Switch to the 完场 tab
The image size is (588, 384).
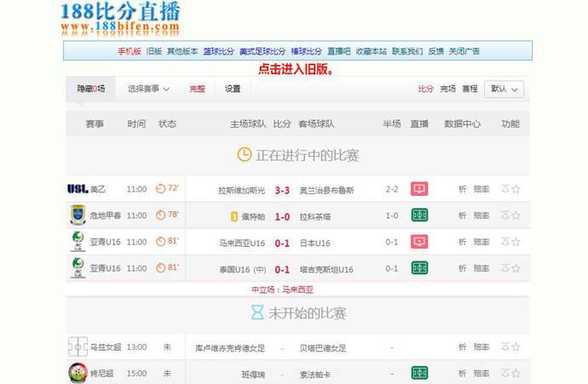point(447,89)
